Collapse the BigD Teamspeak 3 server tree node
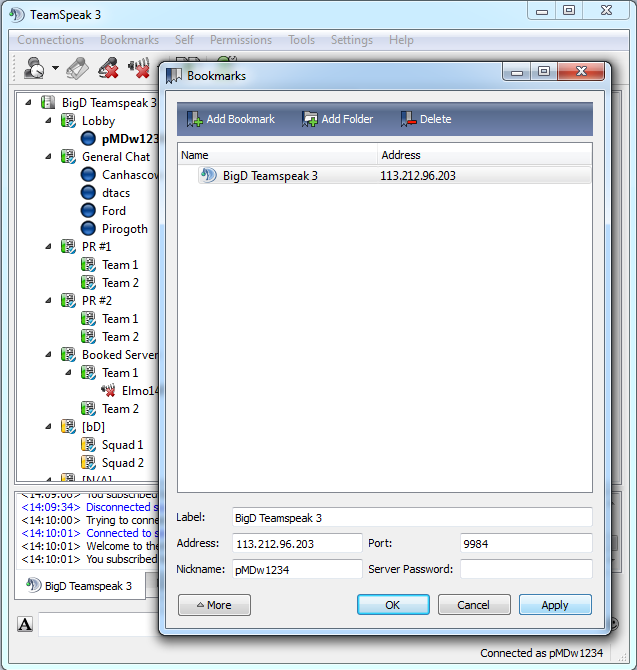 point(28,102)
